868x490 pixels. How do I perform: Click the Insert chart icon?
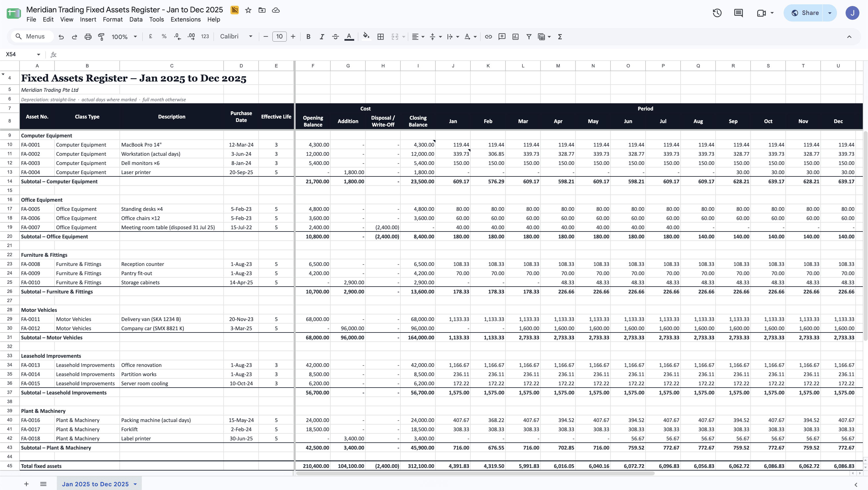tap(515, 37)
